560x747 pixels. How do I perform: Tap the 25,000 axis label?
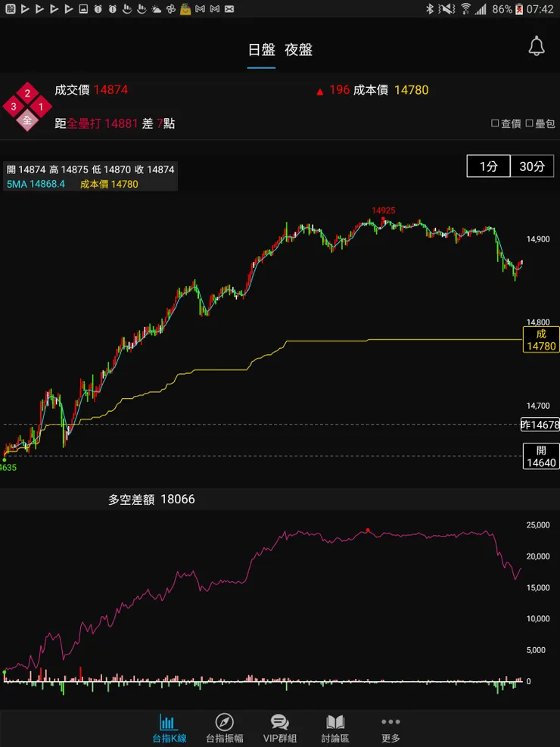(x=537, y=525)
